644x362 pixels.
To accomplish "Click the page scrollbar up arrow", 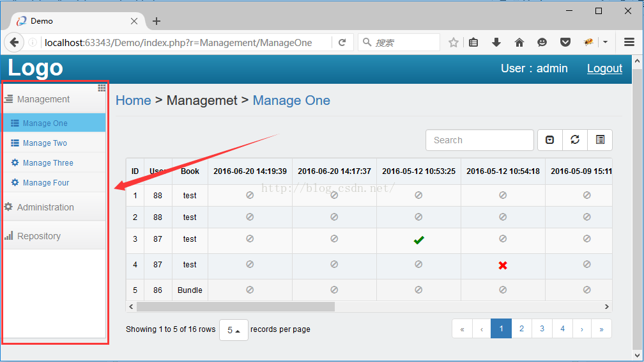I will tap(637, 61).
